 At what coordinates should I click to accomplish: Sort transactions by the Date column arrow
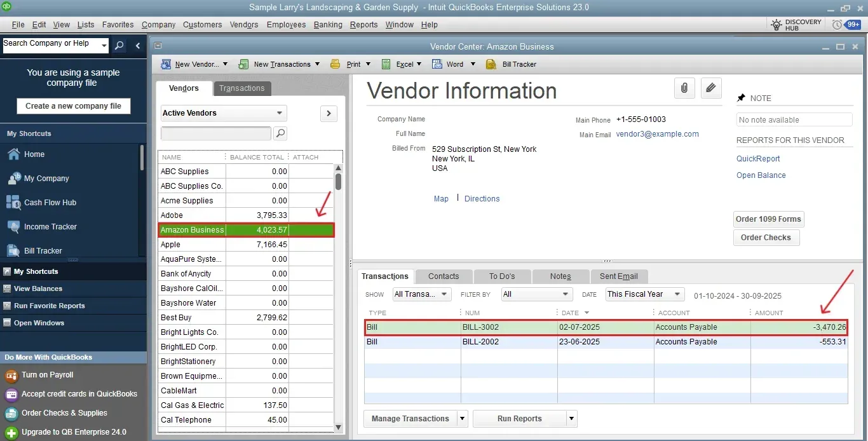587,313
